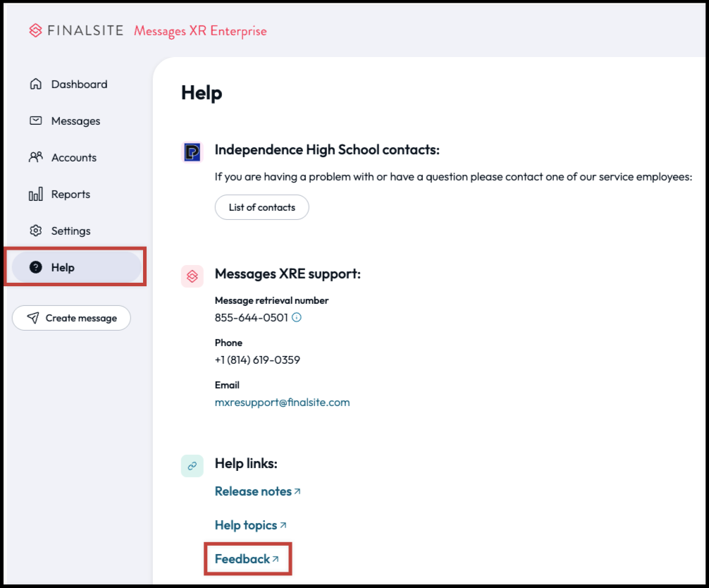Click the Help question mark icon
The height and width of the screenshot is (588, 709).
click(x=35, y=268)
